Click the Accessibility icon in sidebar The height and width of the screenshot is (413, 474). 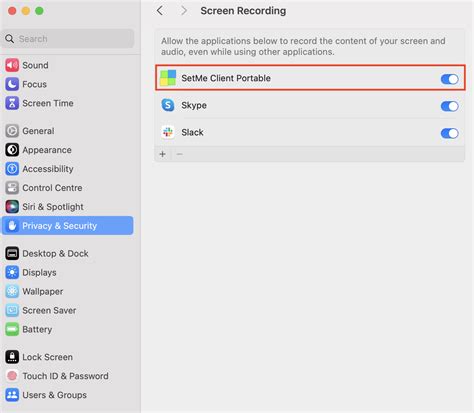pyautogui.click(x=12, y=169)
